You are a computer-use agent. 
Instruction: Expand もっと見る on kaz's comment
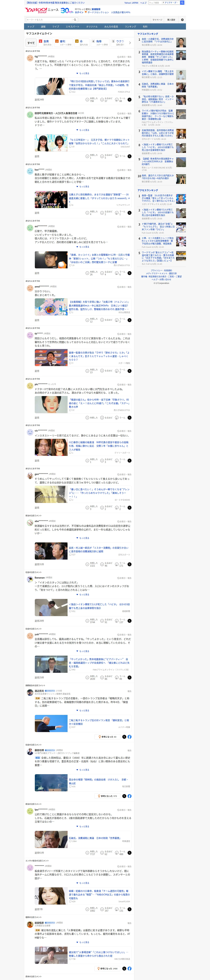click(x=83, y=186)
